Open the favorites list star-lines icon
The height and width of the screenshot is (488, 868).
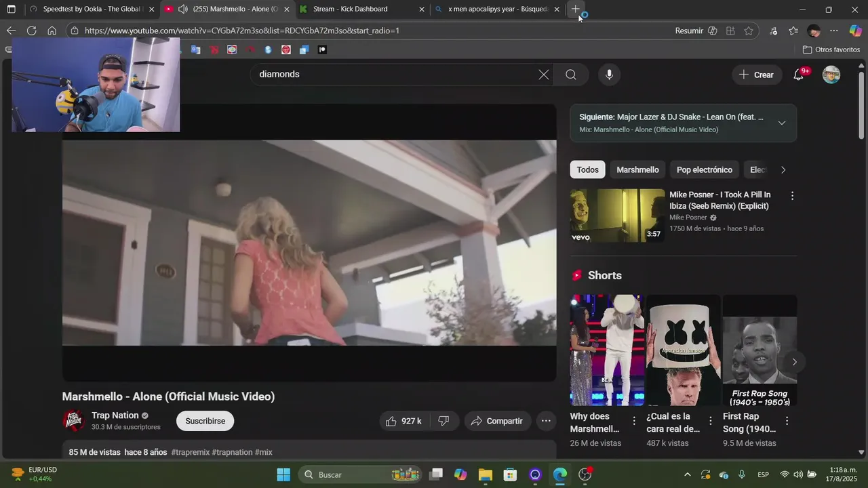coord(793,30)
